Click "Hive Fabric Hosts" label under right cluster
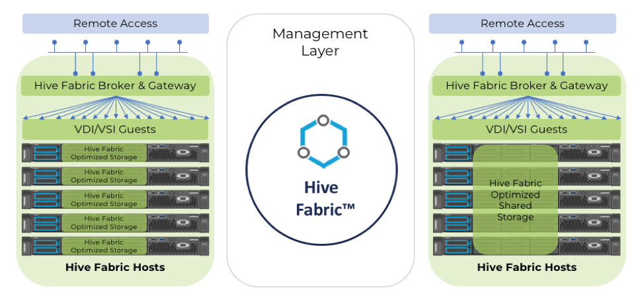 [527, 268]
